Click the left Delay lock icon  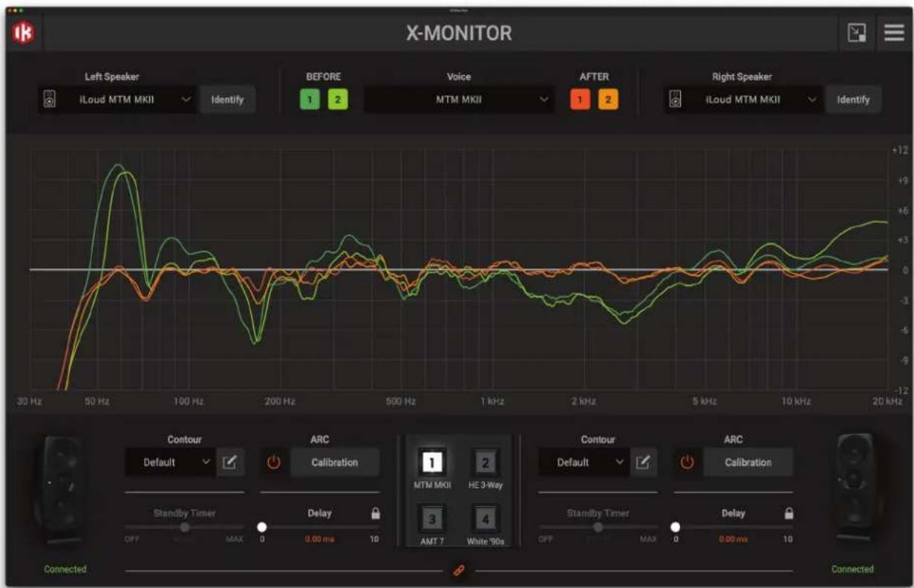[x=375, y=513]
